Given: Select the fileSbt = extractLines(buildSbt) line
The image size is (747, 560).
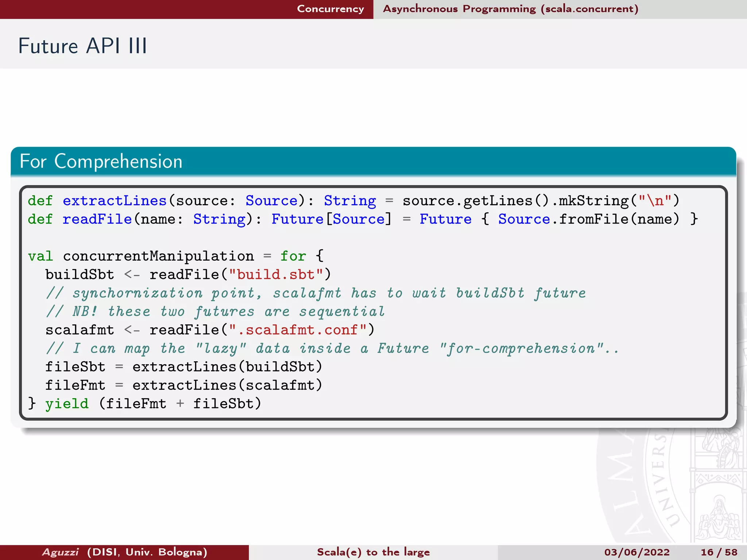Looking at the screenshot, I should (x=184, y=367).
